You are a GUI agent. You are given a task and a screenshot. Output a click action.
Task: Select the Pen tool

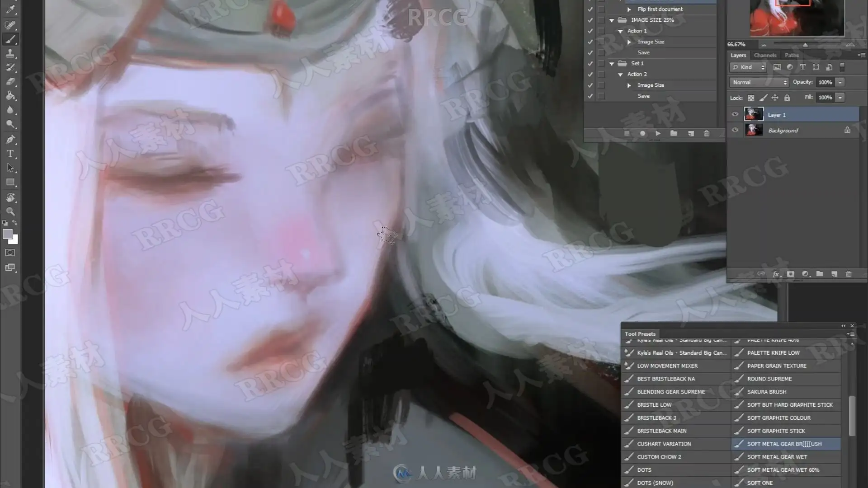pos(10,140)
